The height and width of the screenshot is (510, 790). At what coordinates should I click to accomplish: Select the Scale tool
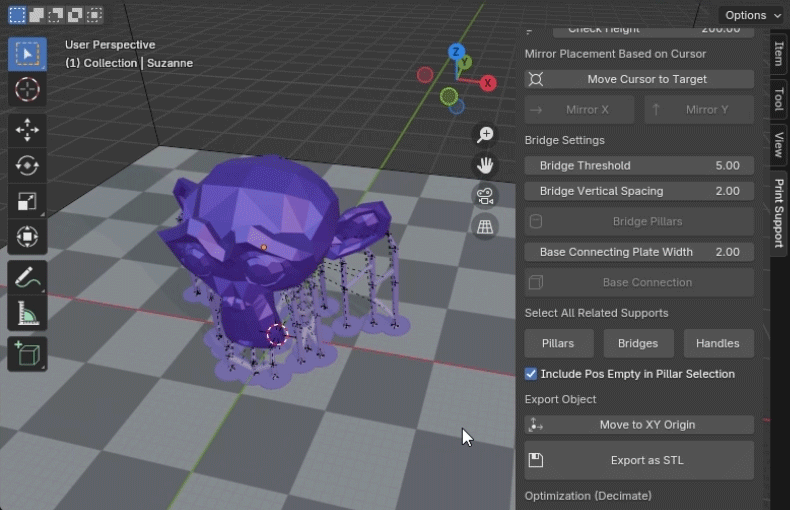(x=27, y=201)
